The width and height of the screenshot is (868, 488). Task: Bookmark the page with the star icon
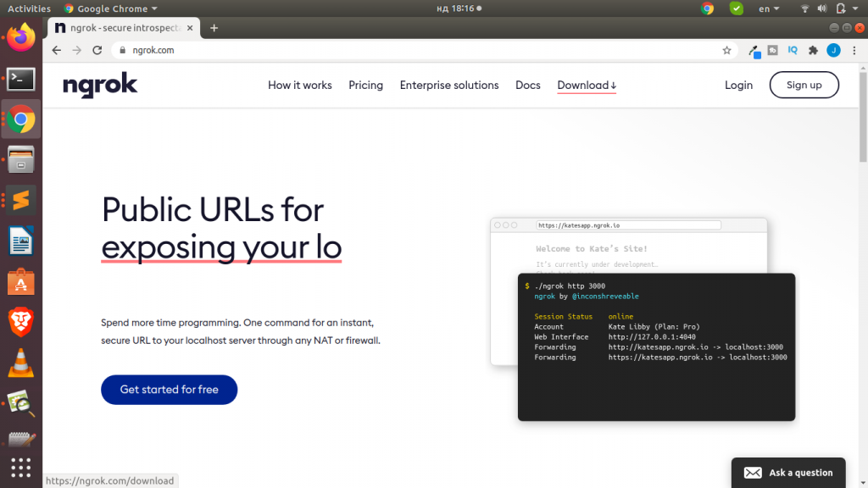click(726, 50)
